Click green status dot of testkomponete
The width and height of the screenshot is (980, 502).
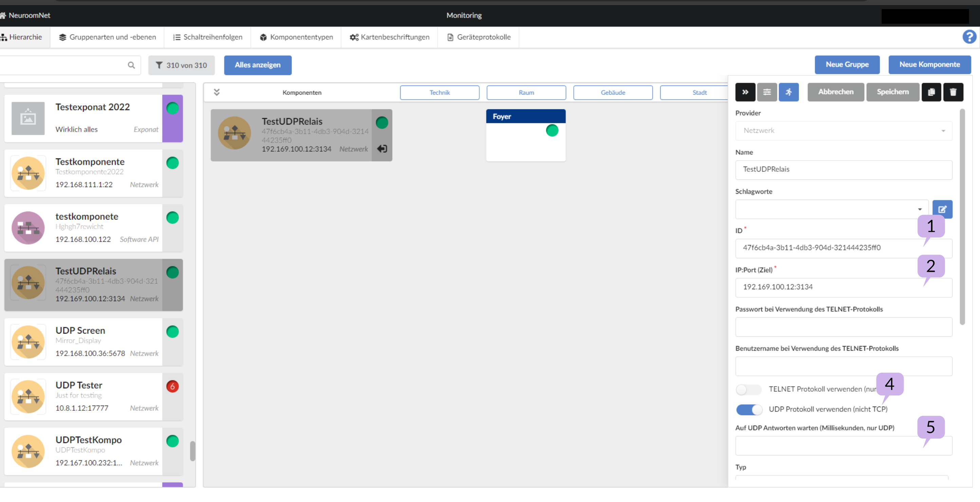click(172, 218)
